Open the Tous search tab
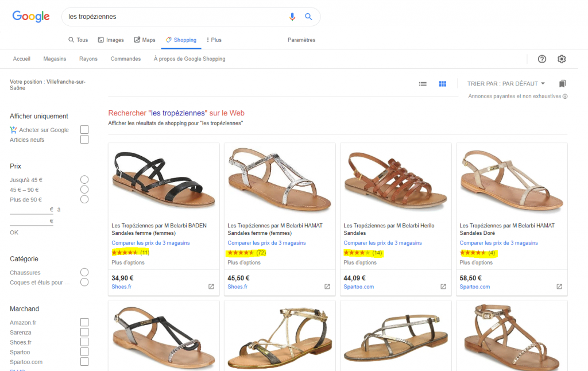 78,40
